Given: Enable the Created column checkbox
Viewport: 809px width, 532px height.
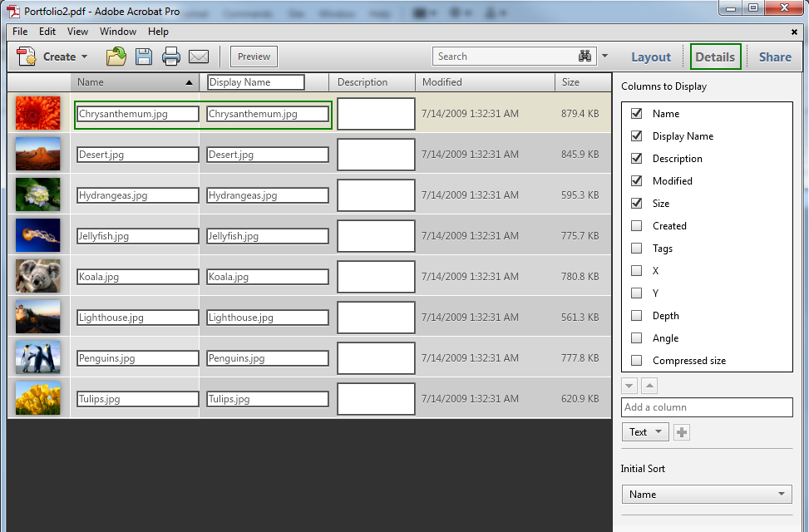Looking at the screenshot, I should (x=636, y=225).
